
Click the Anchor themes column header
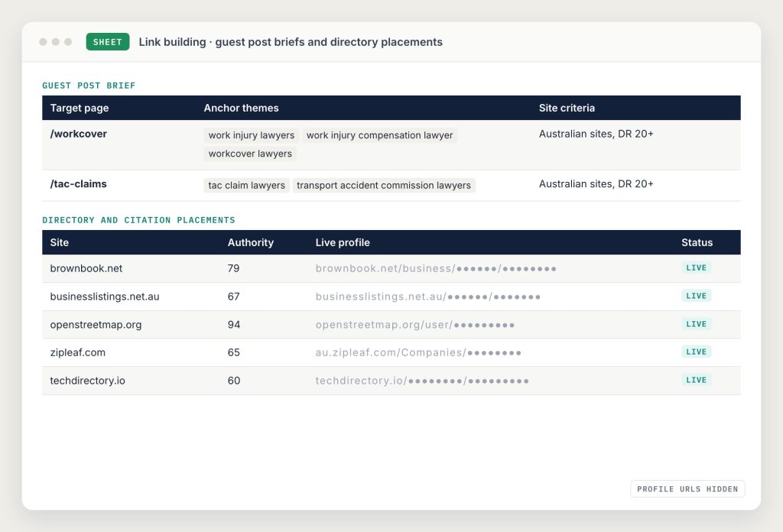point(241,108)
